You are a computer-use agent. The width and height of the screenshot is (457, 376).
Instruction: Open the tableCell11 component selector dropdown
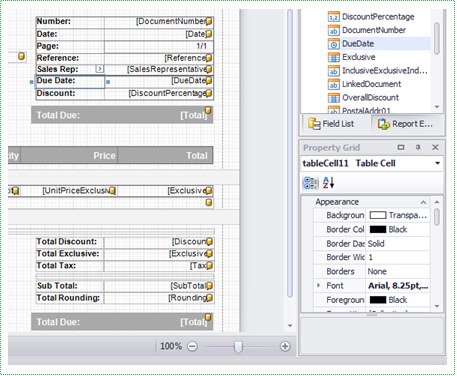(437, 163)
